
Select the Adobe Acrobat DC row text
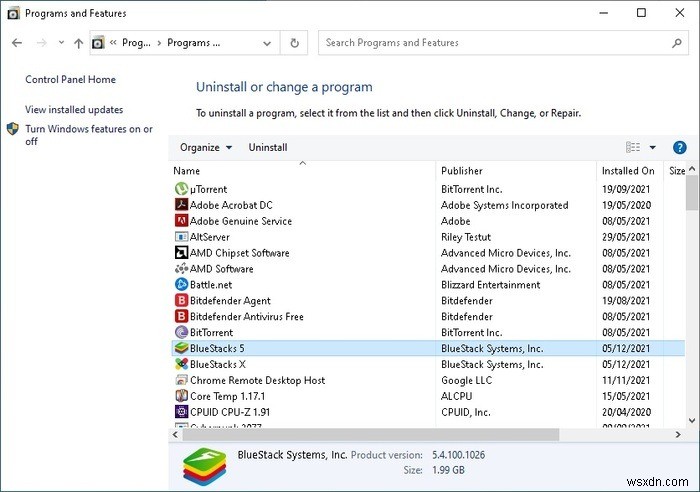click(x=231, y=205)
